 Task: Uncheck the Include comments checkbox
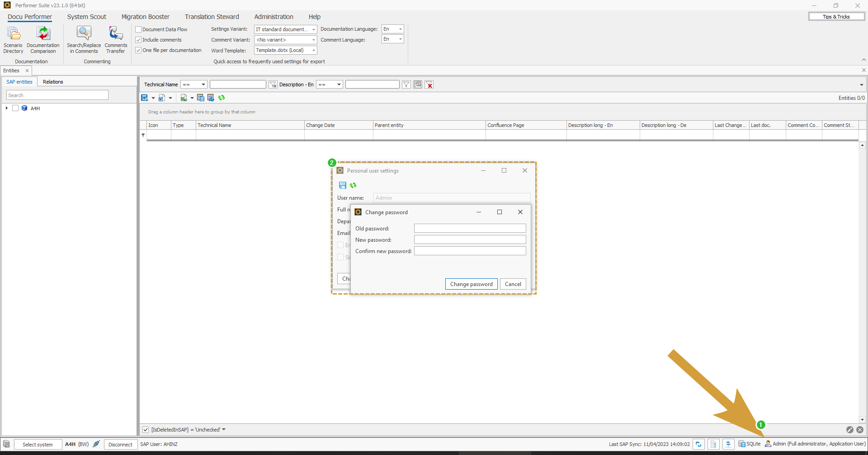pyautogui.click(x=139, y=40)
